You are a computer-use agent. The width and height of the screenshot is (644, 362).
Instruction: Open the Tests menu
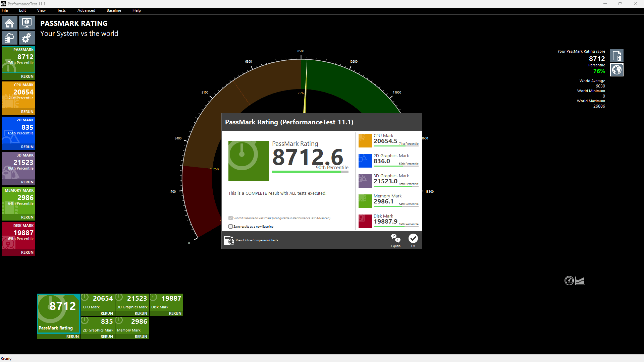(x=61, y=10)
